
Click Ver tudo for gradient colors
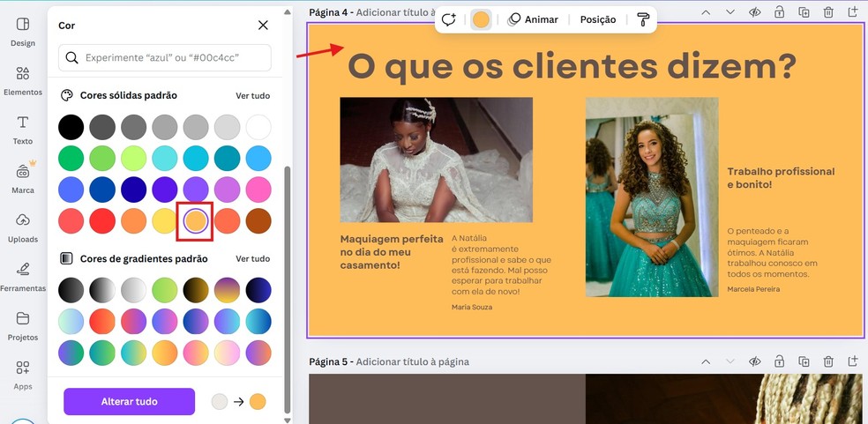252,259
